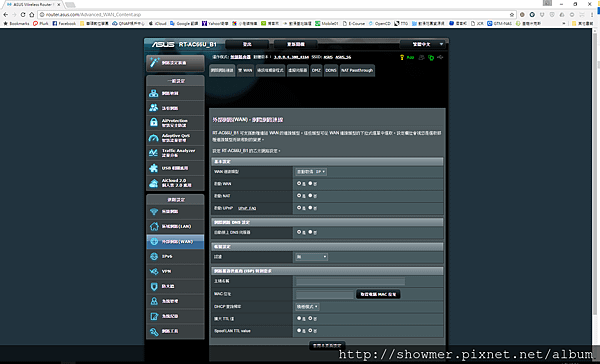600x364 pixels.
Task: Open the WAN connection type dropdown
Action: coord(311,172)
